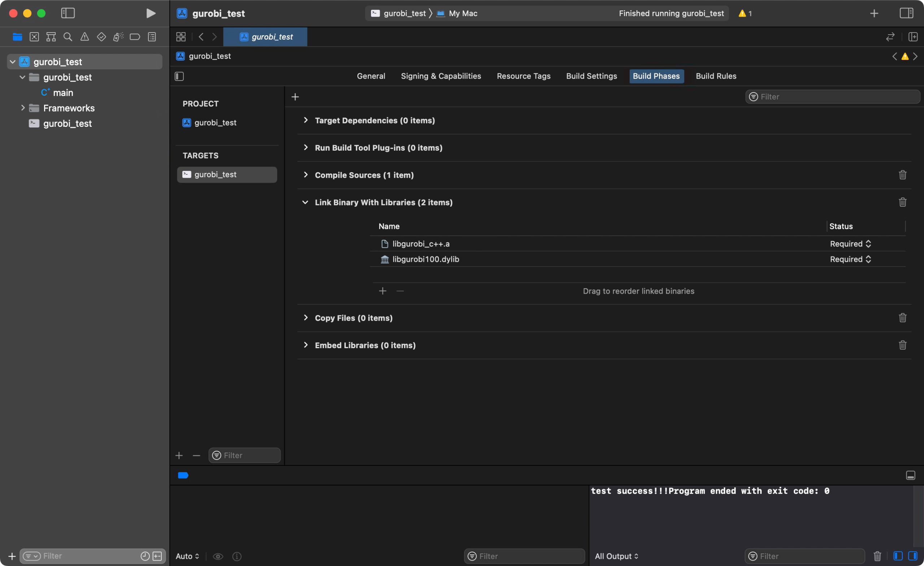
Task: Click the yellow warning indicator in toolbar
Action: click(x=745, y=13)
